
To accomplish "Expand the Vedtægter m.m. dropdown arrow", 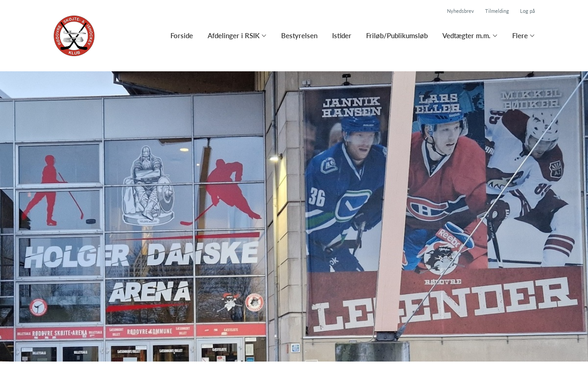I will (495, 36).
